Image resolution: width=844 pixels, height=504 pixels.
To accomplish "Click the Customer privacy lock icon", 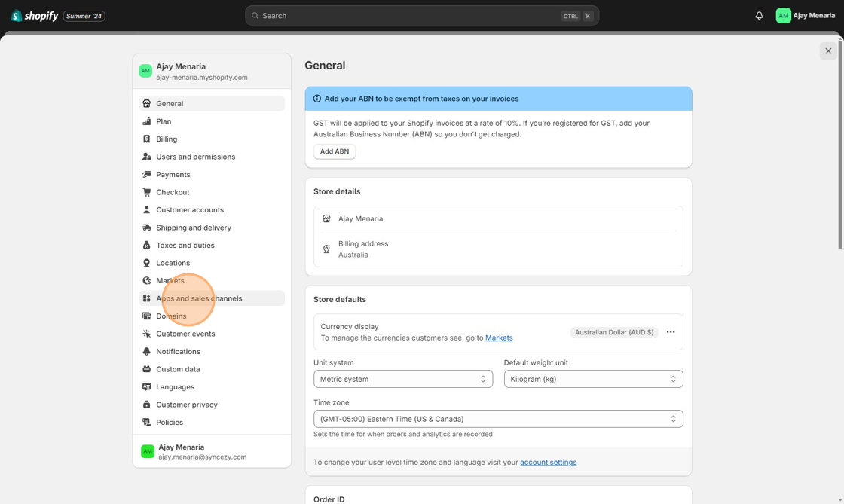I will pos(147,405).
